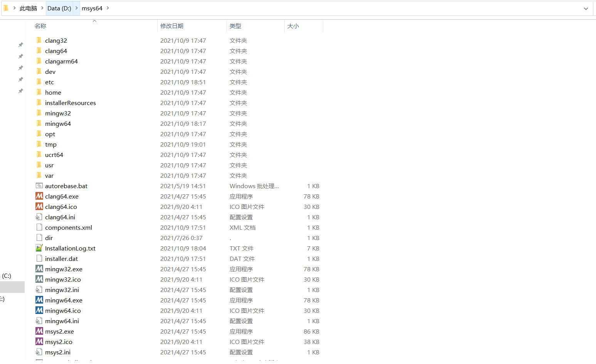Expand the chevron after Data (D:) breadcrumb
The image size is (596, 364).
76,8
